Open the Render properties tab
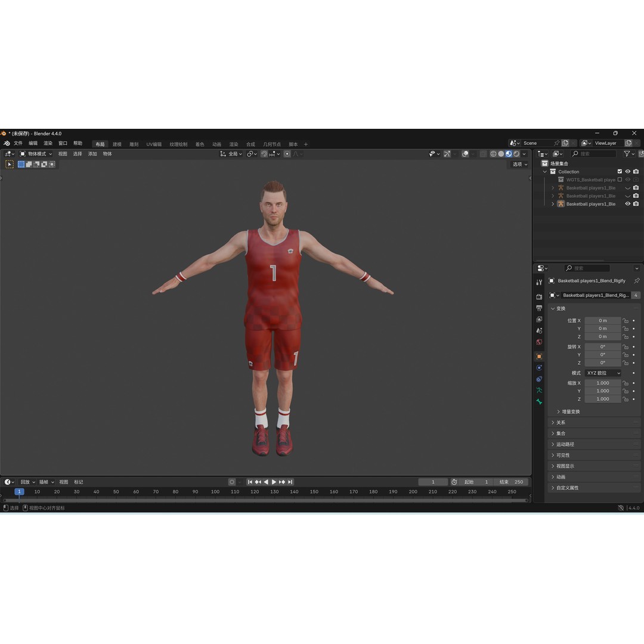Viewport: 644px width, 644px height. tap(539, 296)
